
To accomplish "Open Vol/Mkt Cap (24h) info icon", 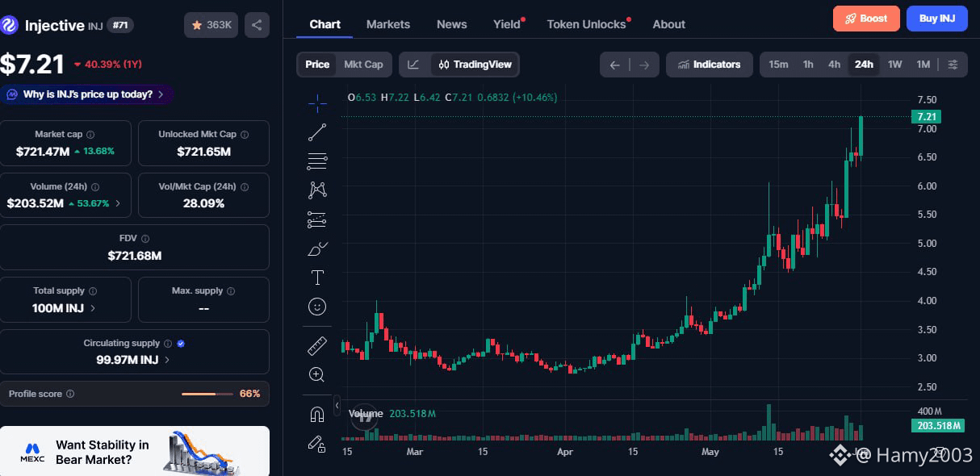I will coord(244,187).
